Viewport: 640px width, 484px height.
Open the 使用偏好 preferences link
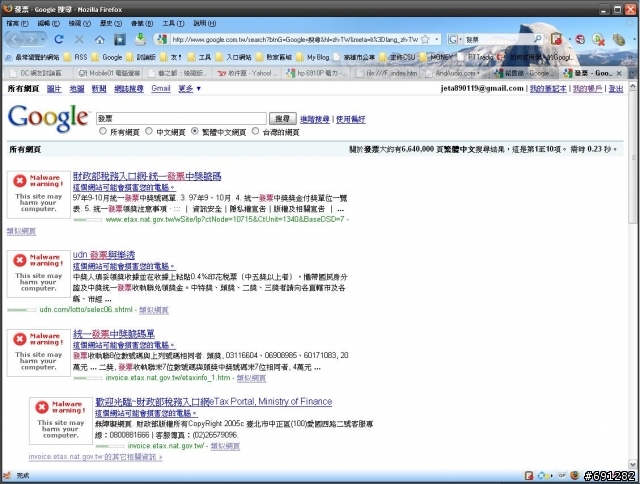(350, 119)
